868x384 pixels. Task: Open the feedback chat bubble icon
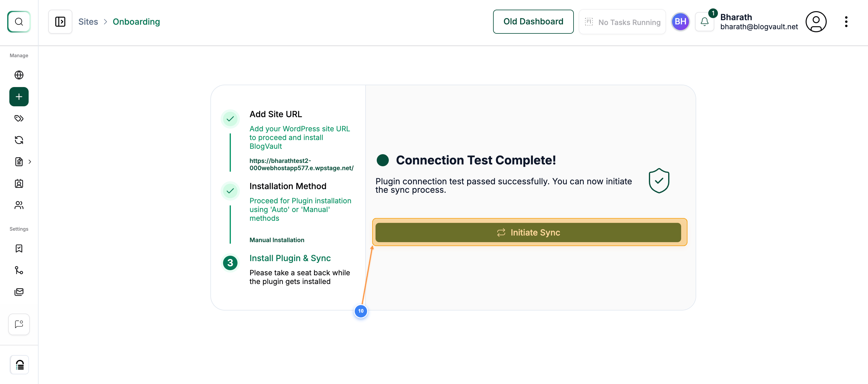click(x=18, y=324)
